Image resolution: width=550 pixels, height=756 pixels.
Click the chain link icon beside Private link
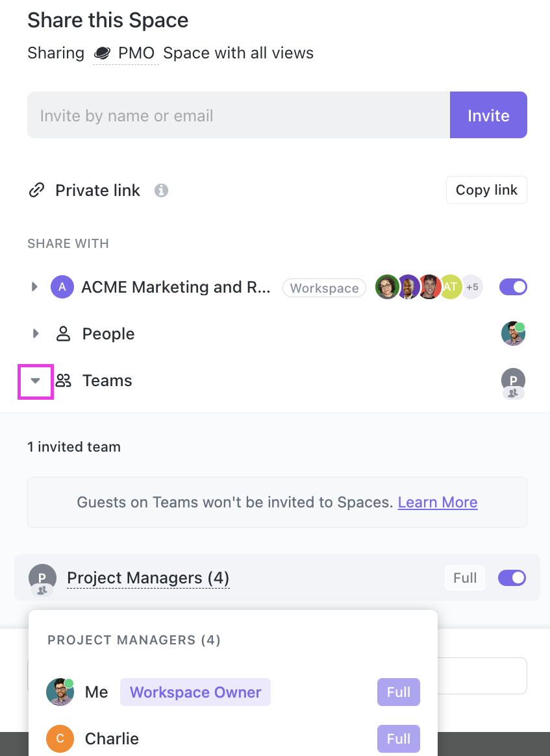tap(36, 190)
